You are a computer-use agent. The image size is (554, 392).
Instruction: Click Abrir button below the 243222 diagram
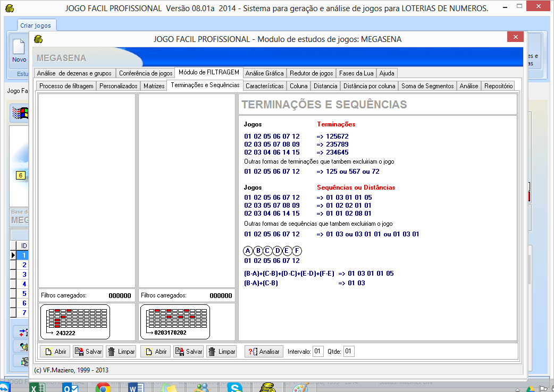pos(55,352)
